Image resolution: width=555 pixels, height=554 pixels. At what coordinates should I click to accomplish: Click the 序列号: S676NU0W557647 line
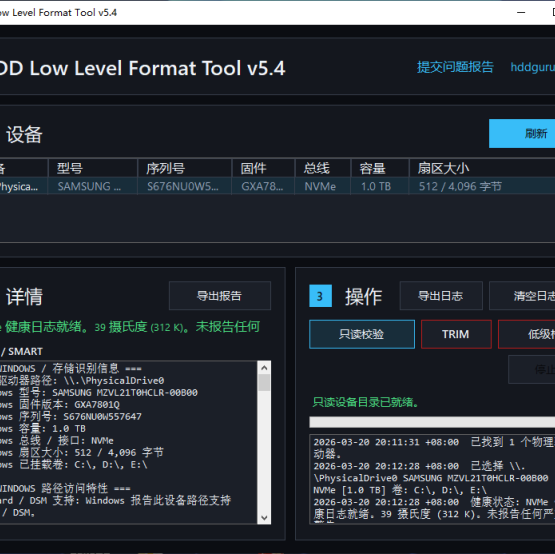[x=71, y=417]
